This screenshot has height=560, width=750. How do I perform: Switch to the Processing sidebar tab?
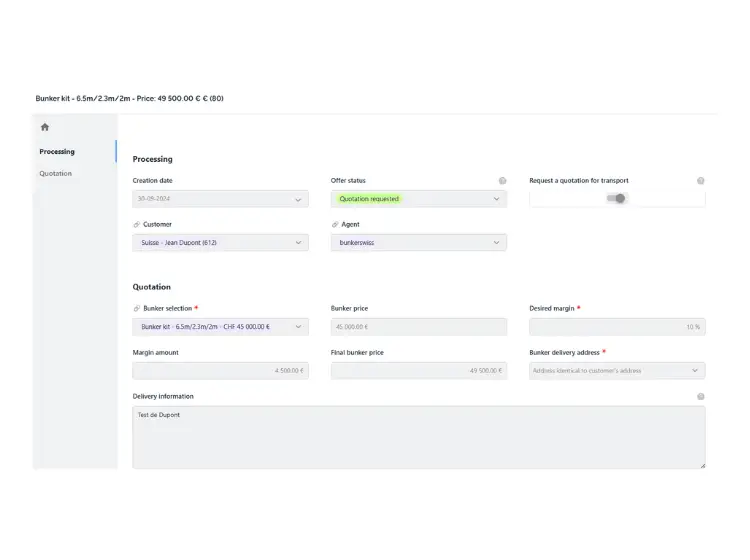point(57,152)
